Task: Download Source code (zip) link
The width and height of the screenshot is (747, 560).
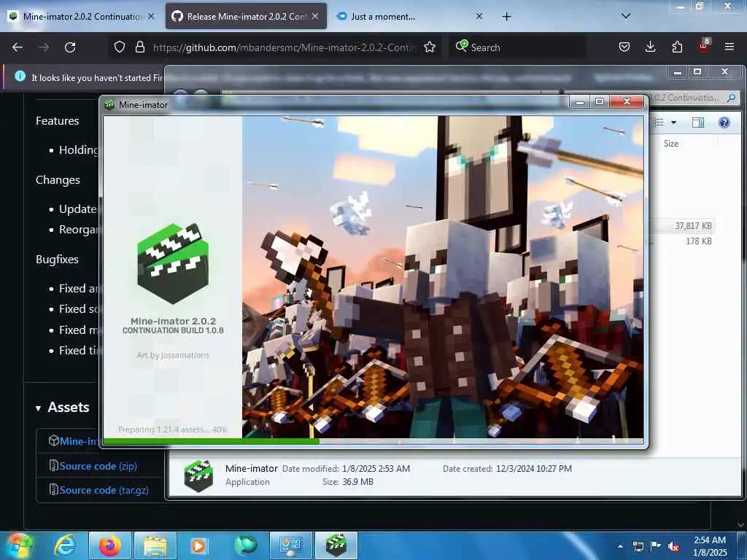Action: coord(98,466)
